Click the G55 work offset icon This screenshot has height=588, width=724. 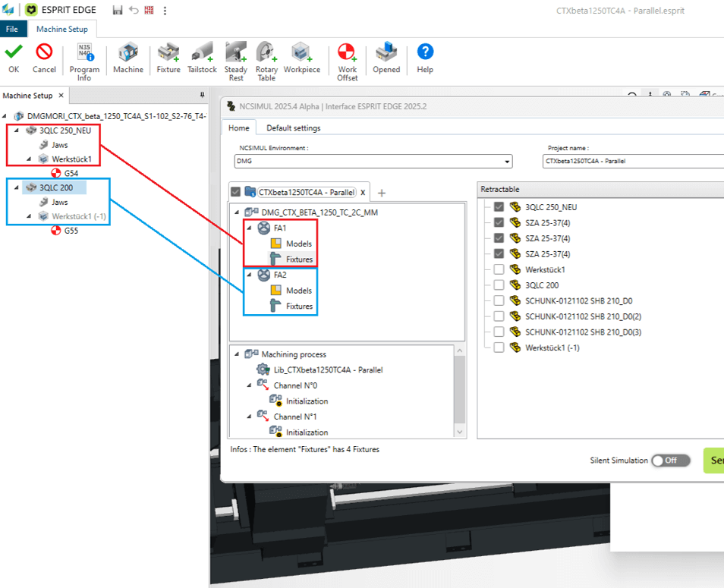pyautogui.click(x=56, y=231)
